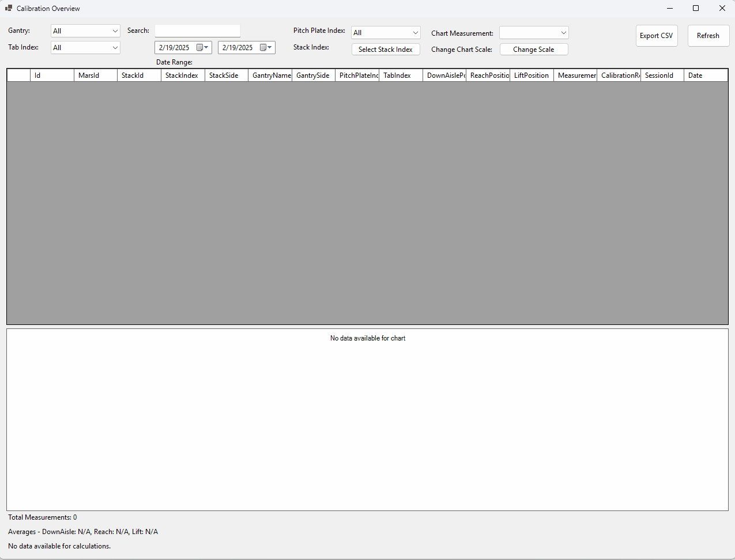Click inside the Search input field
The height and width of the screenshot is (560, 735).
[x=197, y=31]
